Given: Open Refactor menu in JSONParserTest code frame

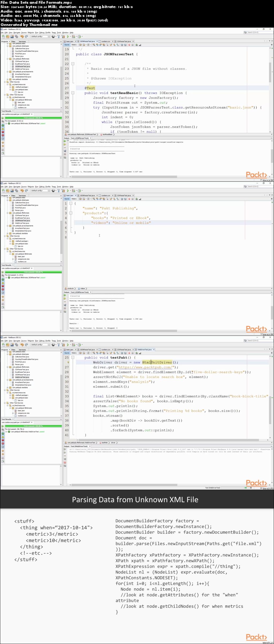Looking at the screenshot, I should coord(31,32).
